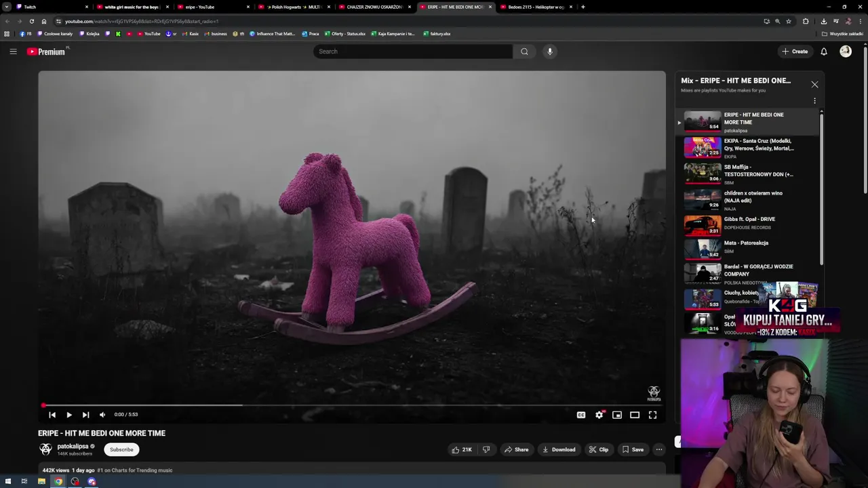Open a new browser tab
868x488 pixels.
pyautogui.click(x=583, y=7)
